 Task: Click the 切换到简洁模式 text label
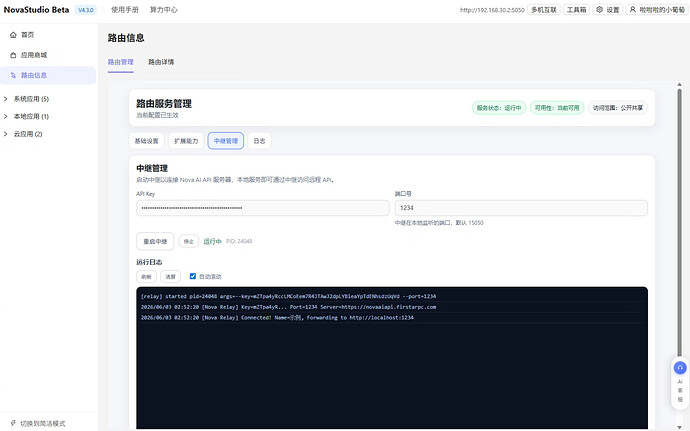pos(43,424)
